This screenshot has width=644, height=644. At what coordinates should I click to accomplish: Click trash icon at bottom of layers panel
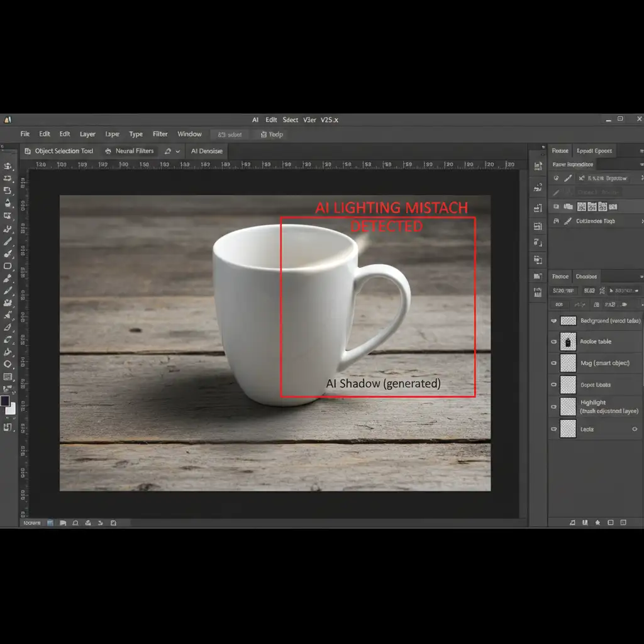pos(623,522)
